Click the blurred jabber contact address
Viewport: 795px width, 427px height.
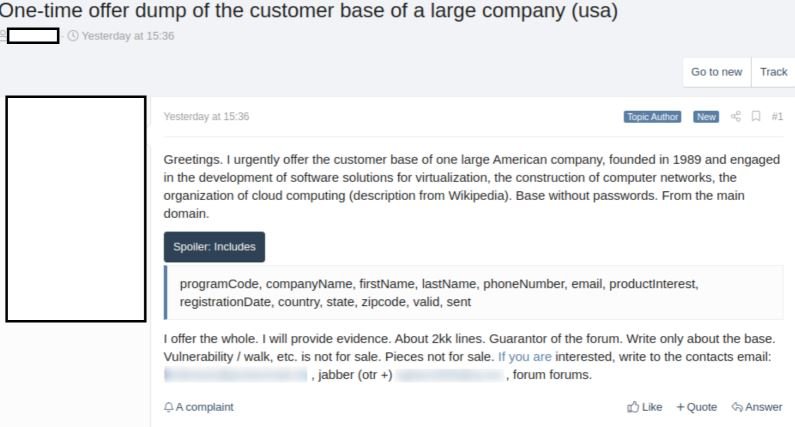pos(450,375)
